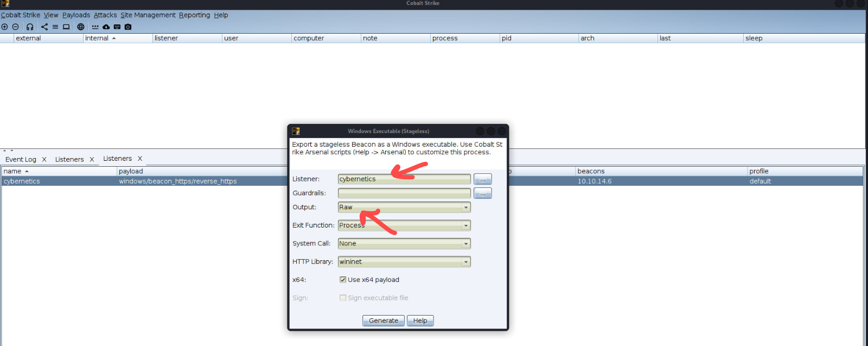868x346 pixels.
Task: Sort sessions by the process column
Action: (x=465, y=38)
